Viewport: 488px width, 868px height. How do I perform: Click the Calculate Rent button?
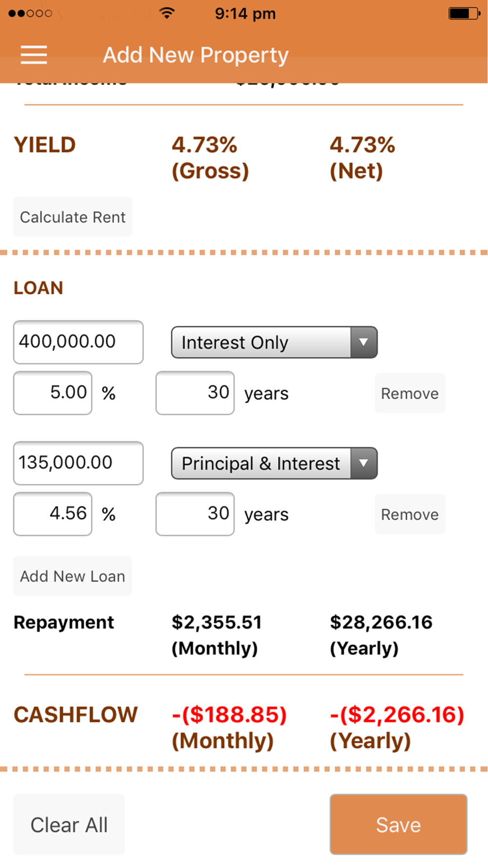point(73,217)
